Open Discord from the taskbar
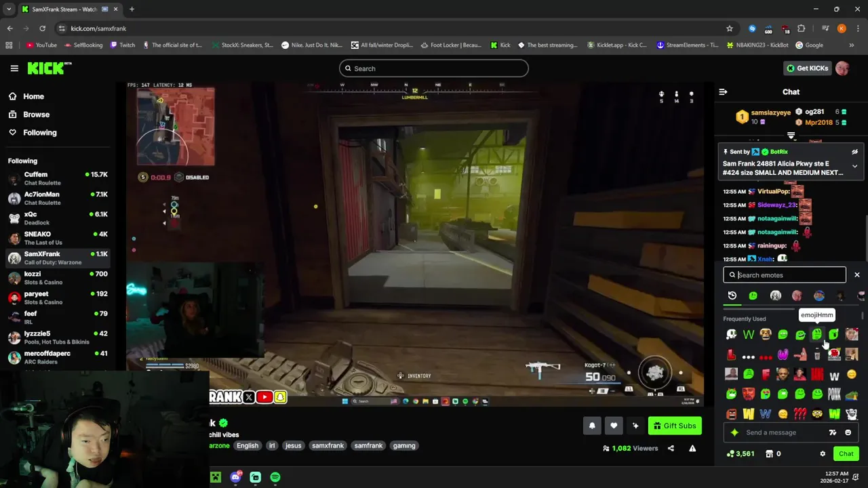 coord(235,477)
